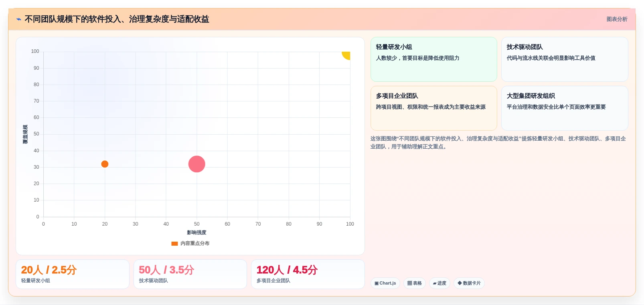Open the 多项目企业团队 card
644x305 pixels.
(433, 108)
